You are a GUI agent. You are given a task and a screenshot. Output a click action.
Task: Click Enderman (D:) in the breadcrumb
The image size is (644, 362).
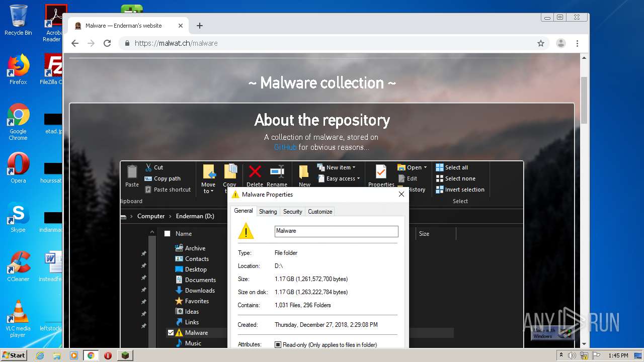(x=195, y=216)
